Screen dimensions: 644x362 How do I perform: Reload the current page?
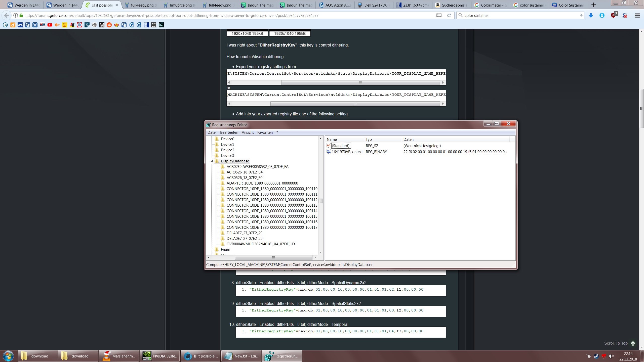pos(449,15)
